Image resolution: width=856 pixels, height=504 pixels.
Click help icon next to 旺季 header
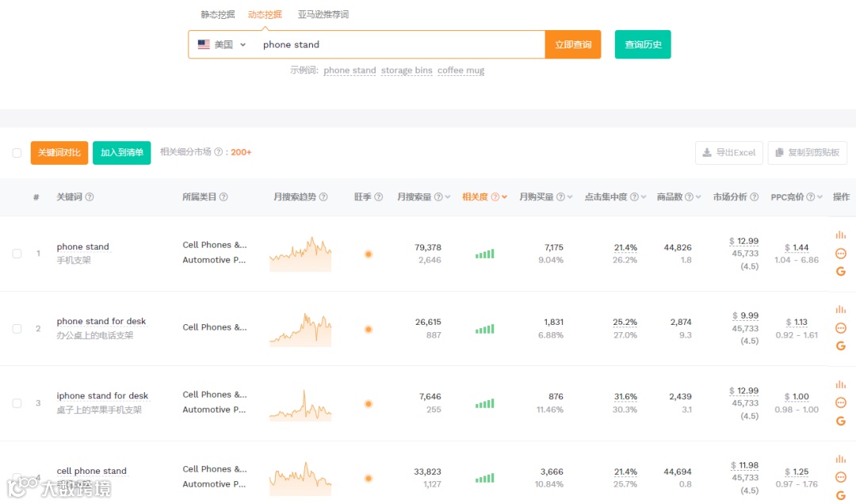[378, 197]
